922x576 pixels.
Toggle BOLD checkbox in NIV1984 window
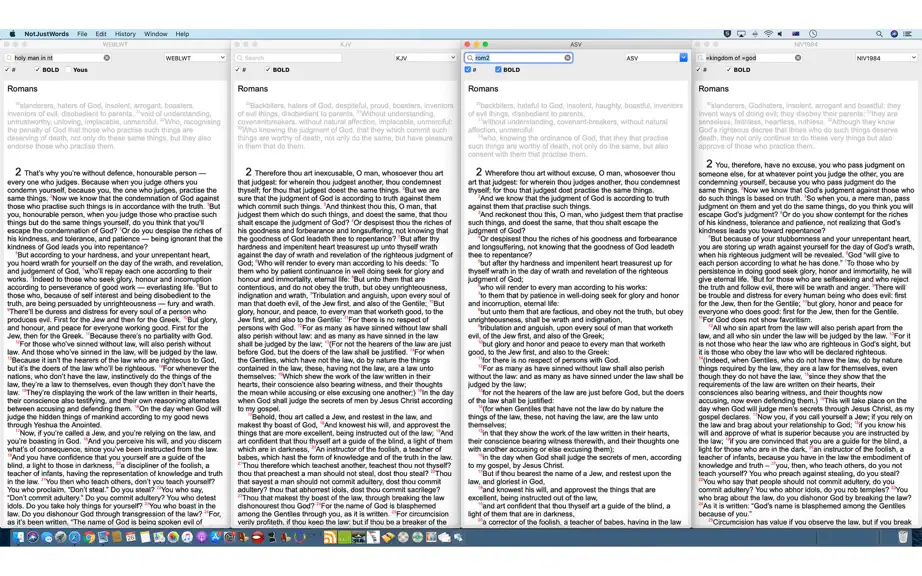[729, 70]
